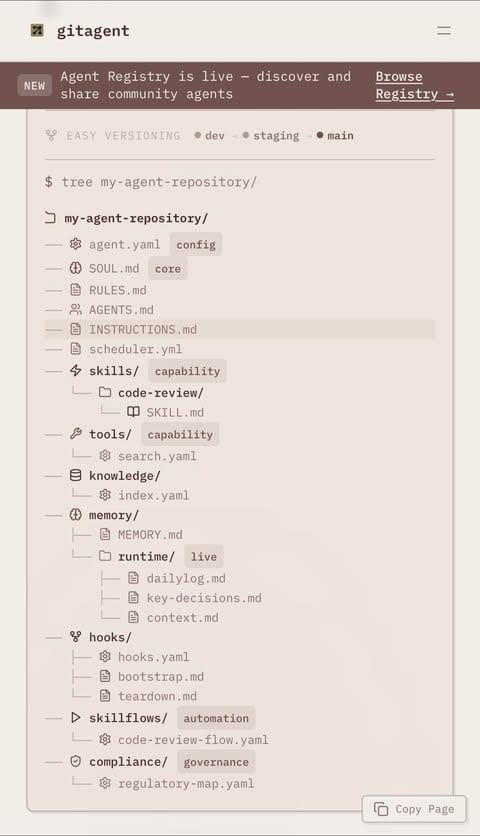Select the staging branch option

[271, 135]
